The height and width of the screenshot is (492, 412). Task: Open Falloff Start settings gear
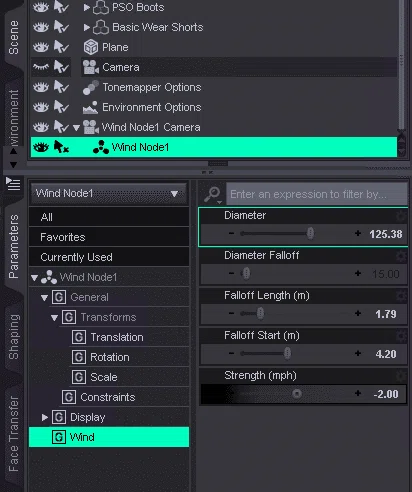401,336
